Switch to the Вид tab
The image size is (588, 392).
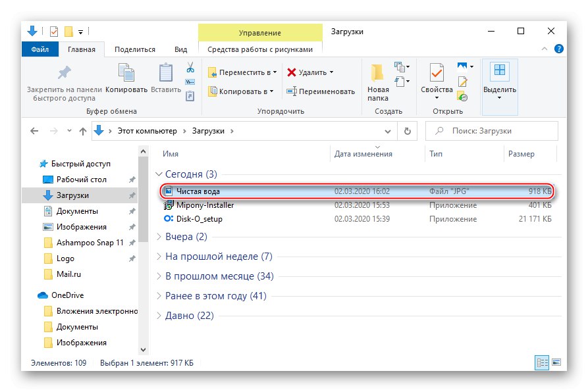181,49
